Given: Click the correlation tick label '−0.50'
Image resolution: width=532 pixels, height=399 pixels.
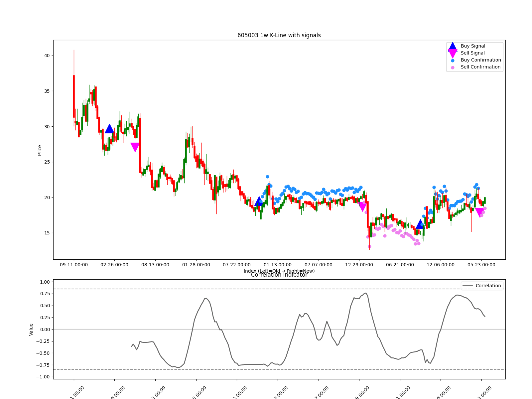Looking at the screenshot, I should pos(43,353).
